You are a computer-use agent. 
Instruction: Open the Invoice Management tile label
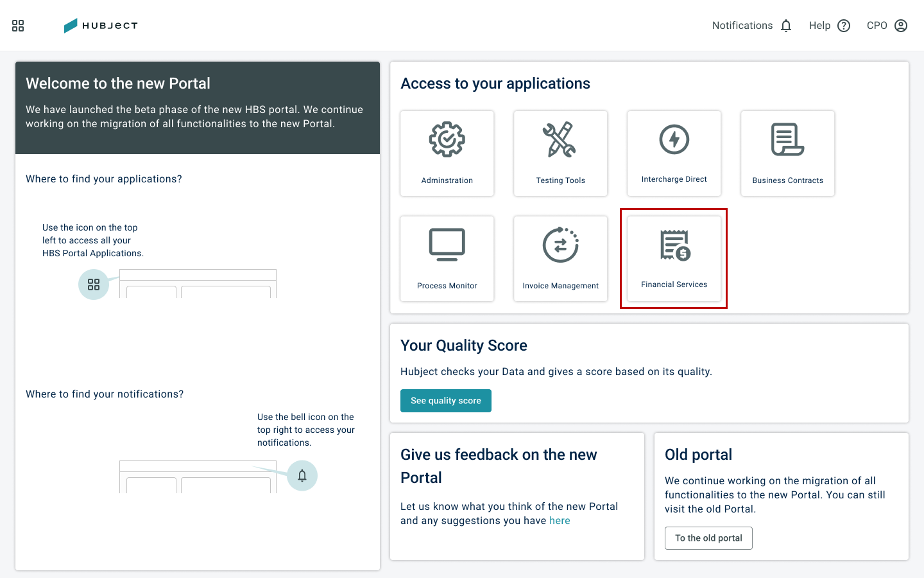561,286
